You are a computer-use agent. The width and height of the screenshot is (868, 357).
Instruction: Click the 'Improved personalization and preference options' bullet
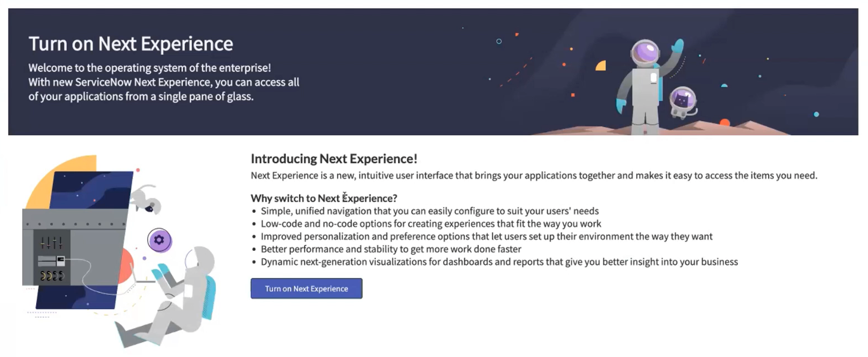coord(487,236)
